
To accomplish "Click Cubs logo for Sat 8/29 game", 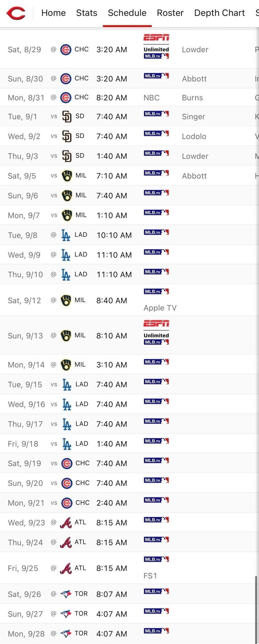I will (66, 50).
